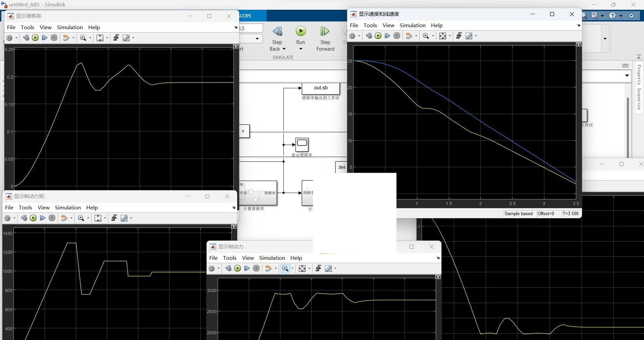Click Triggers icon in 显示滑移率 scope toolbar

[x=116, y=38]
